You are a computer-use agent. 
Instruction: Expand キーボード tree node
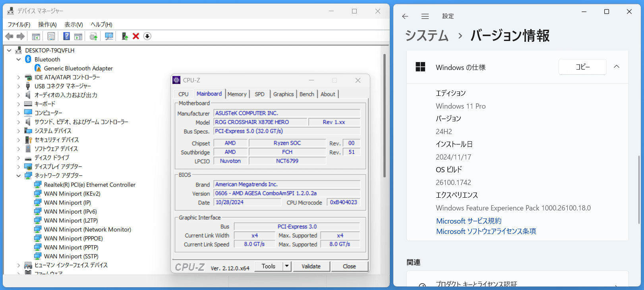pos(19,104)
